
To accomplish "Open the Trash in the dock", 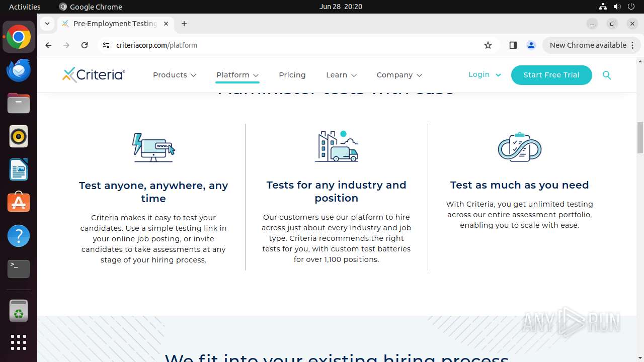I will point(19,311).
